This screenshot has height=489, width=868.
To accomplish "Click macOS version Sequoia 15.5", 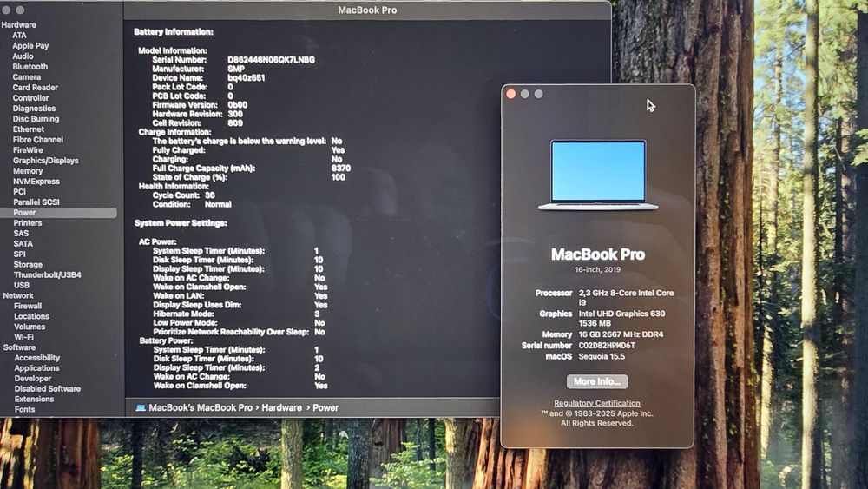I will [602, 357].
